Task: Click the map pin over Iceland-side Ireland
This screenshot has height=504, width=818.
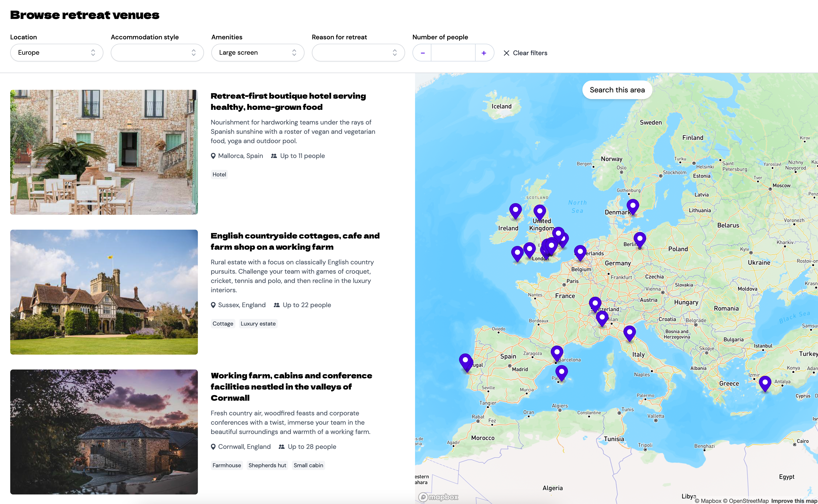Action: (515, 211)
